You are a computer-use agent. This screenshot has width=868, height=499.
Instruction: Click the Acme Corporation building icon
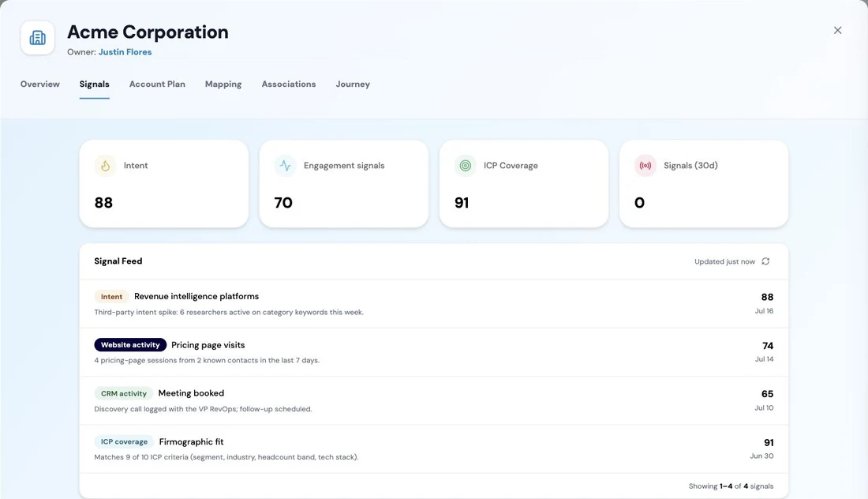[x=38, y=38]
